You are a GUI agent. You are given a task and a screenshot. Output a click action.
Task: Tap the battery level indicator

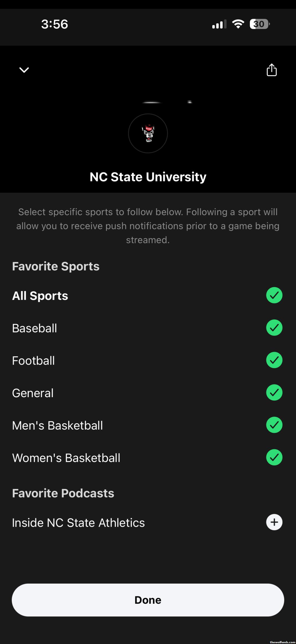pos(259,24)
